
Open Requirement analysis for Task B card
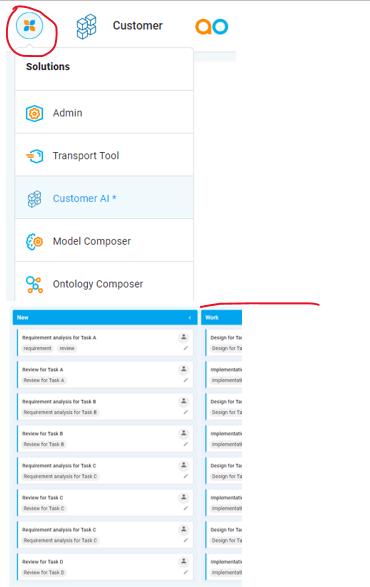coord(106,407)
